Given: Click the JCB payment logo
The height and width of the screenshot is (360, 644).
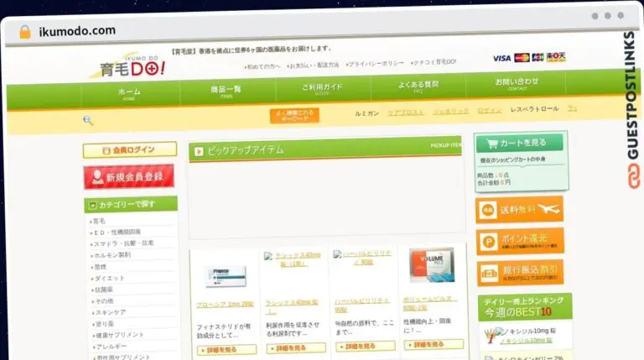Looking at the screenshot, I should click(538, 57).
